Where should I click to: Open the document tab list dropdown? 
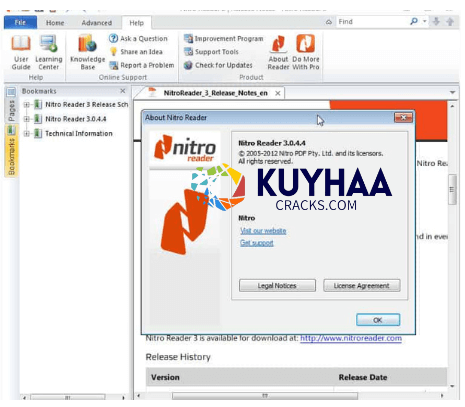pyautogui.click(x=452, y=92)
